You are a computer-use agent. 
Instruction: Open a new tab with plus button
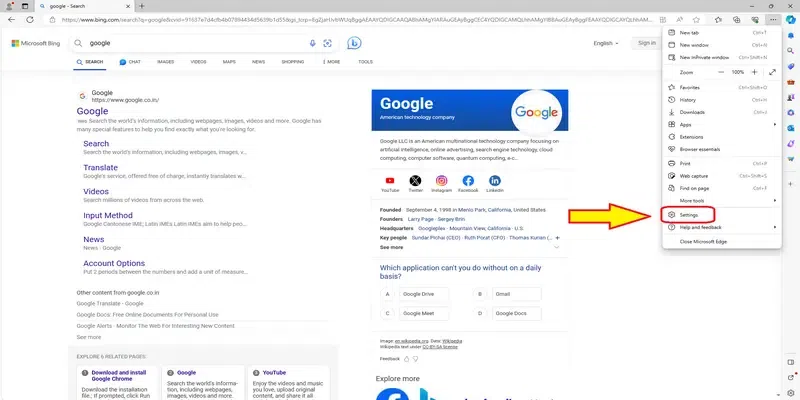click(x=142, y=6)
